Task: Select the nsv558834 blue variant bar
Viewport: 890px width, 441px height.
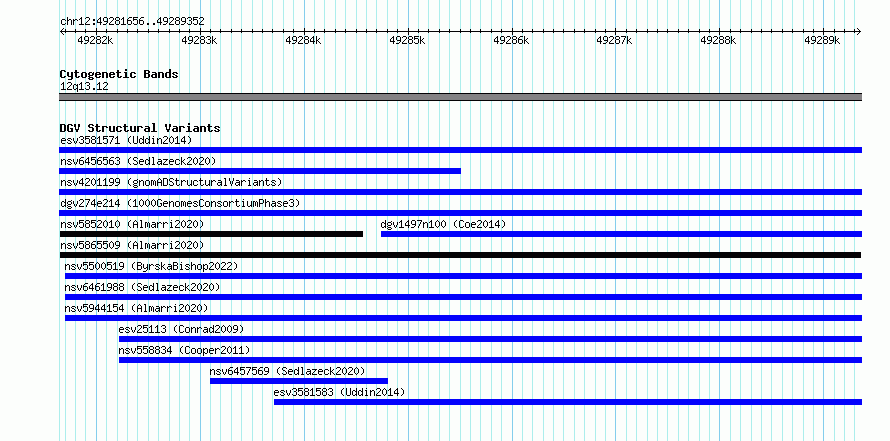Action: point(490,360)
